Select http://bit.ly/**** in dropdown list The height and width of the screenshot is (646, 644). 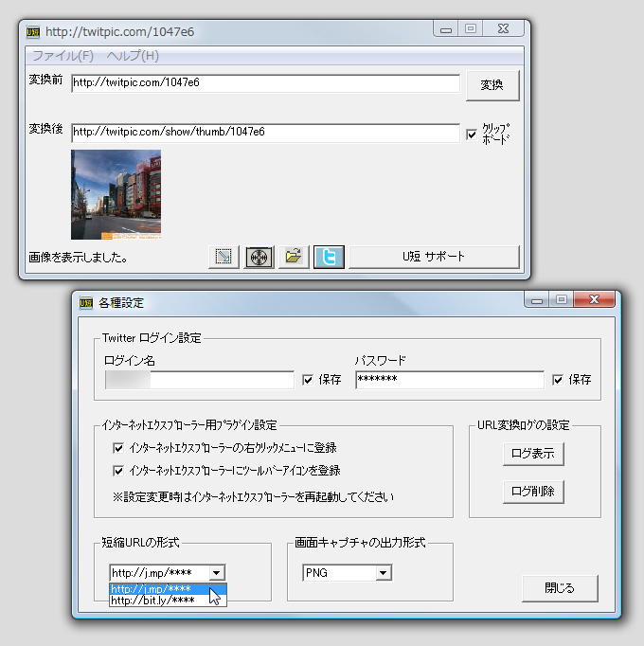point(168,601)
